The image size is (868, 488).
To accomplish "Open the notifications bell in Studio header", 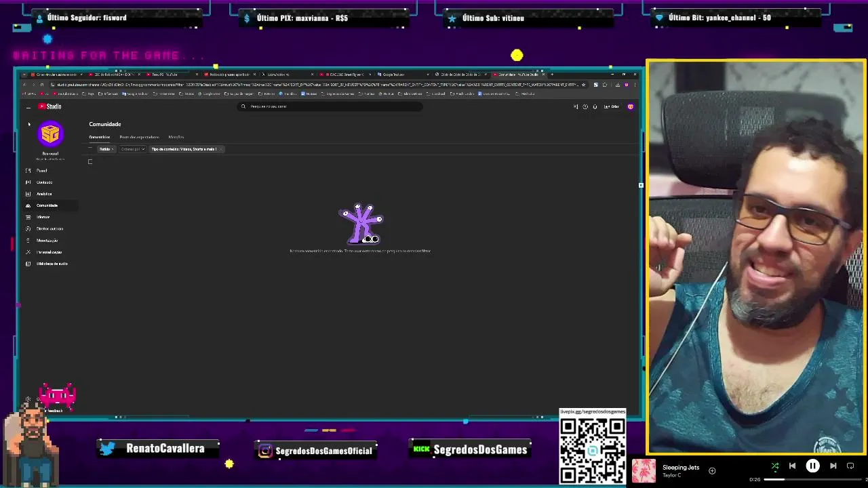I will click(595, 106).
